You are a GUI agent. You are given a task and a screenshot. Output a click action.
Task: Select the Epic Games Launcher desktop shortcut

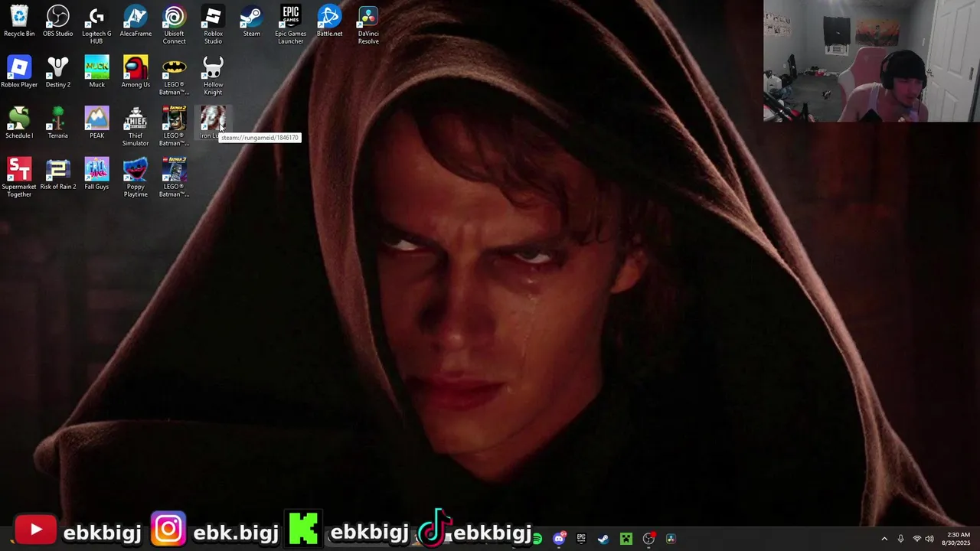click(x=291, y=25)
